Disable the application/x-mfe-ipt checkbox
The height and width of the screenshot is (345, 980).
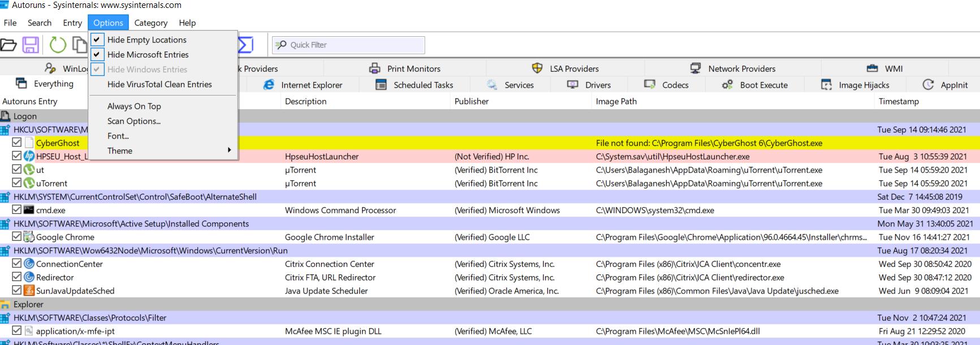[x=17, y=330]
